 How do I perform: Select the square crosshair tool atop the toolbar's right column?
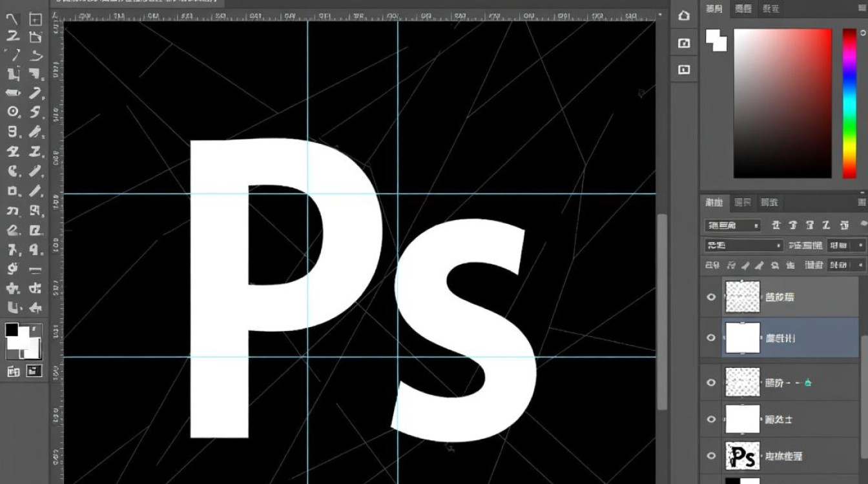36,19
